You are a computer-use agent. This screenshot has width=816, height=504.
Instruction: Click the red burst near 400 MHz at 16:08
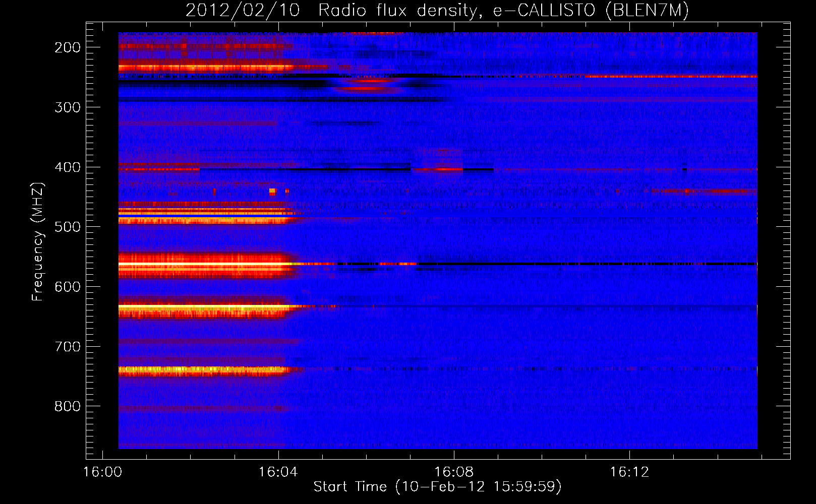(438, 170)
